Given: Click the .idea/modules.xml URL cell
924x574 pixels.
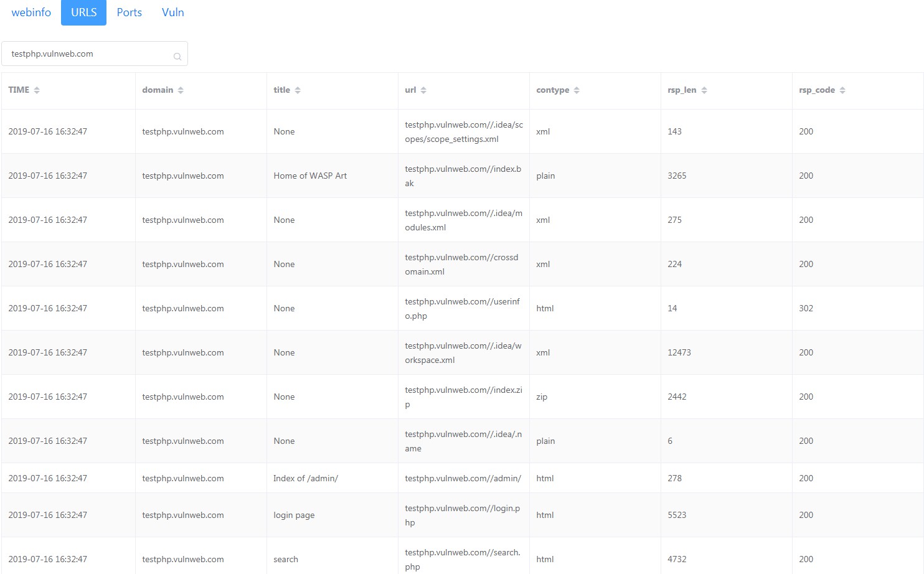Looking at the screenshot, I should point(464,220).
